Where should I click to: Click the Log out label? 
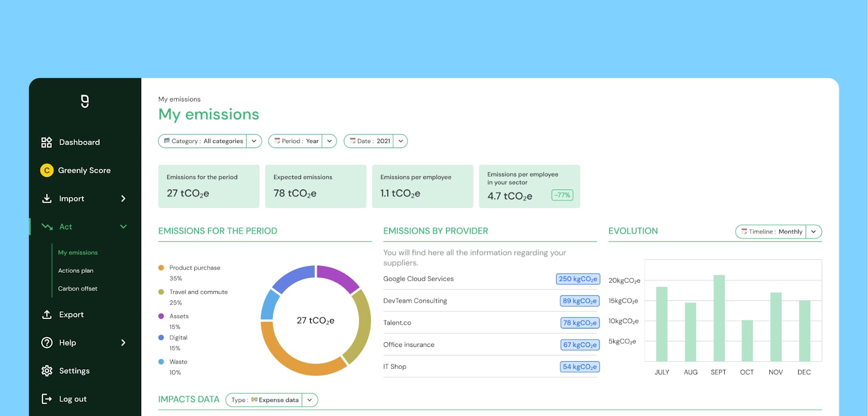73,399
